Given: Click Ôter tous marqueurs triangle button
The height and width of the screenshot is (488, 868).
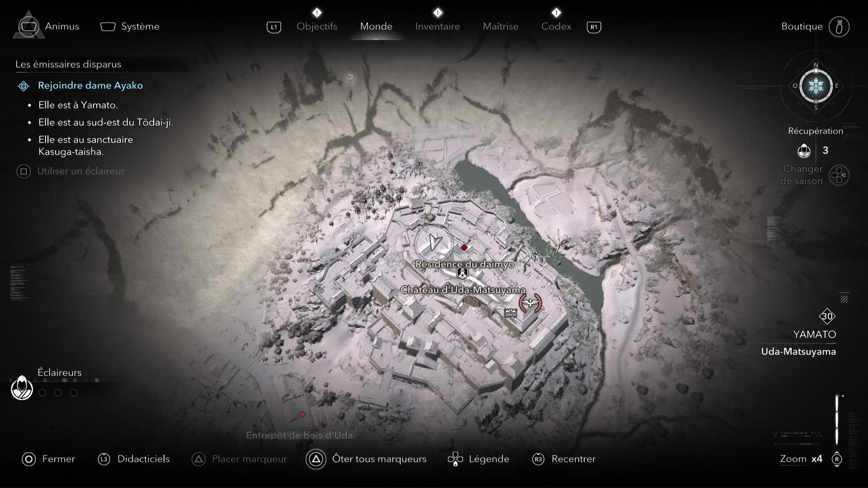Looking at the screenshot, I should pos(316,460).
